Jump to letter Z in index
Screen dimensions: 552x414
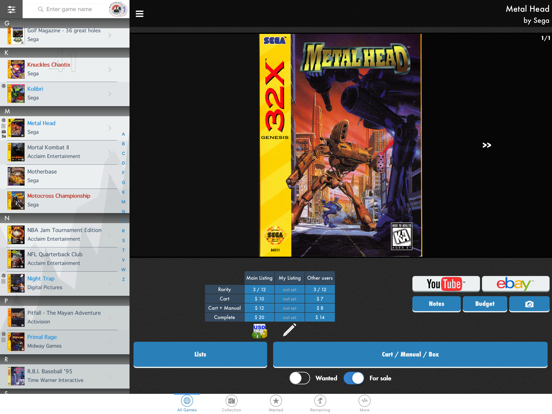click(x=123, y=279)
